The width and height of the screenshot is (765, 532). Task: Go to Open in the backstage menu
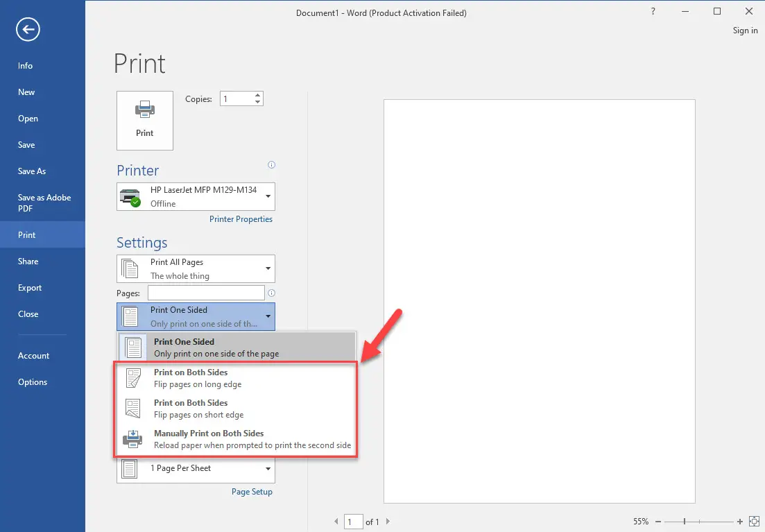point(42,119)
